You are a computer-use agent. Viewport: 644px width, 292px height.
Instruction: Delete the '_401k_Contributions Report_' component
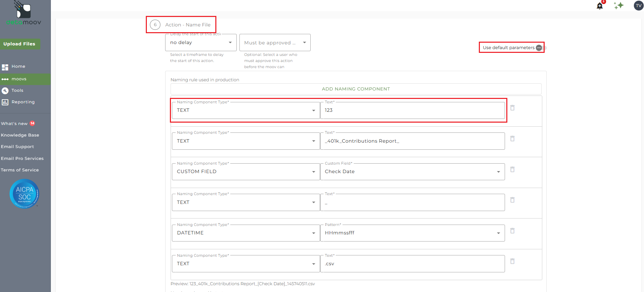click(512, 139)
